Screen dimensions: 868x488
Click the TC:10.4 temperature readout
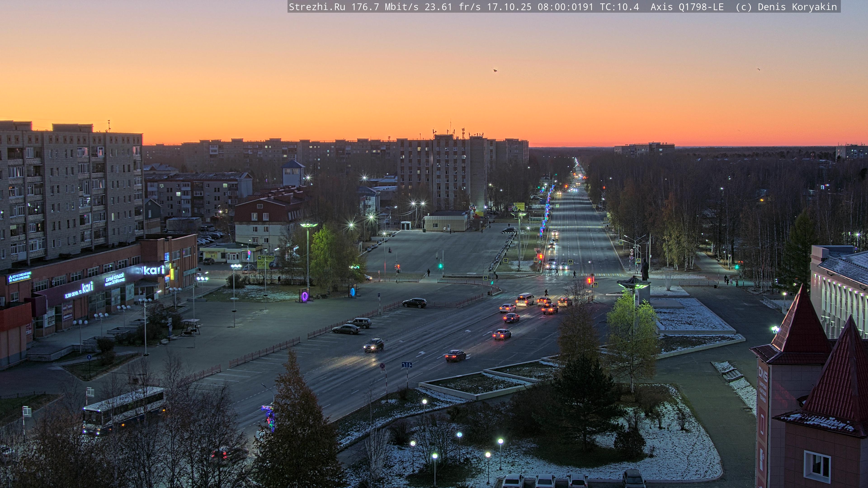coord(619,7)
